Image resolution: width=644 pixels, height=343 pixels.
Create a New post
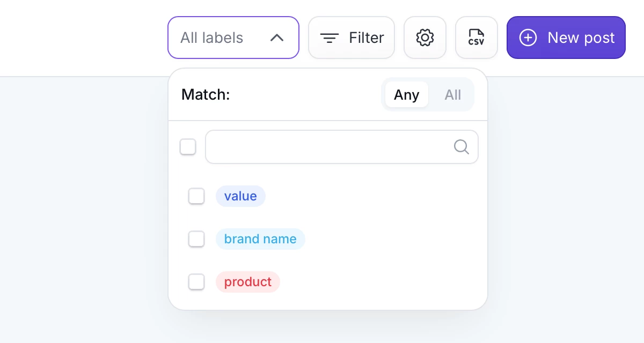(566, 38)
